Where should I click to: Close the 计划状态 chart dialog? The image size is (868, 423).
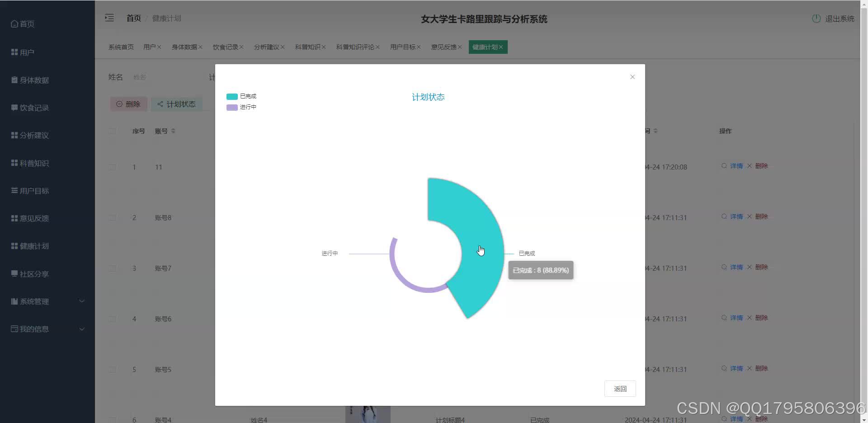[x=632, y=77]
